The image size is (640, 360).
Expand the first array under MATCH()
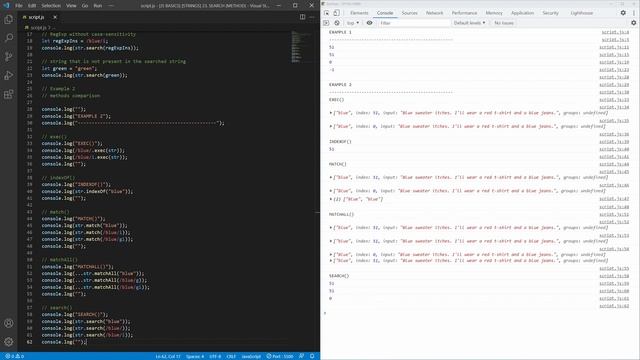pyautogui.click(x=331, y=177)
